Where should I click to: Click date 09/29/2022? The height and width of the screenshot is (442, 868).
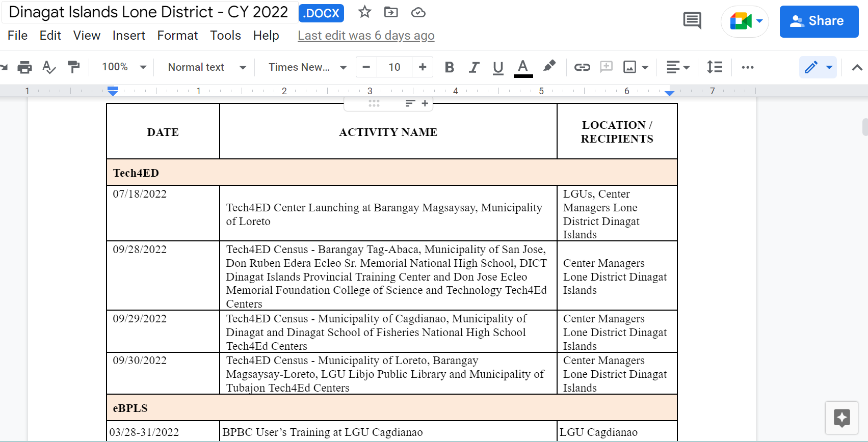tap(140, 319)
